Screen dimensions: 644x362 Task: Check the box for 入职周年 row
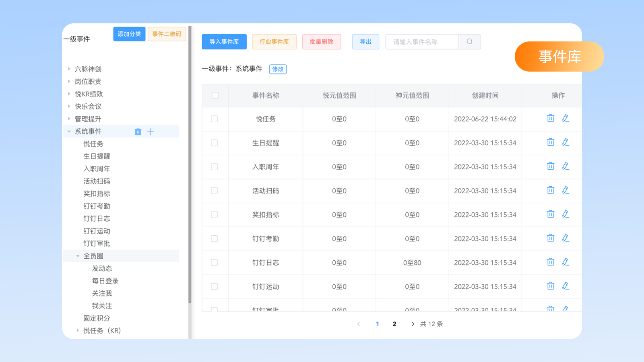pos(215,167)
